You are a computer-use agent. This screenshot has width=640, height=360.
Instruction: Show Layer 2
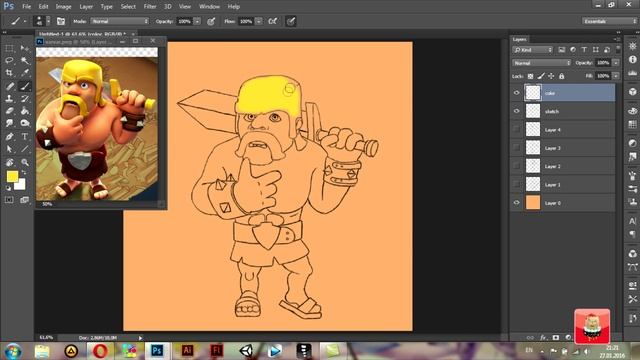(516, 166)
